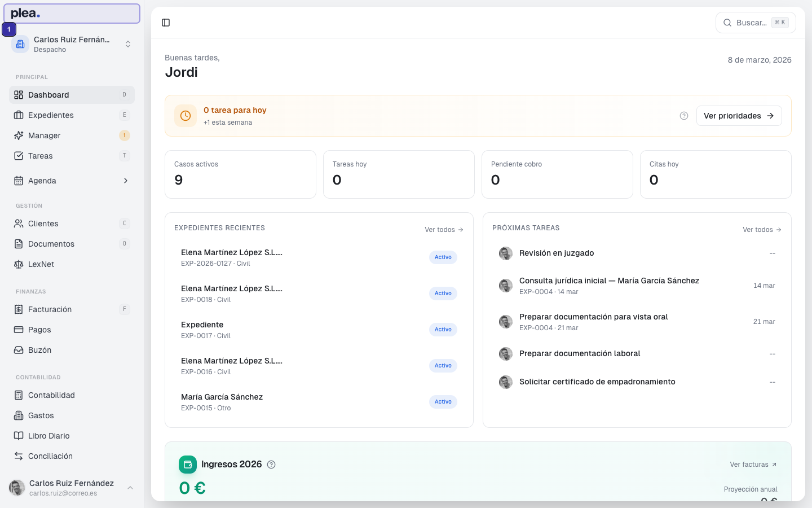
Task: Open Tareas checkbox icon
Action: [x=19, y=156]
